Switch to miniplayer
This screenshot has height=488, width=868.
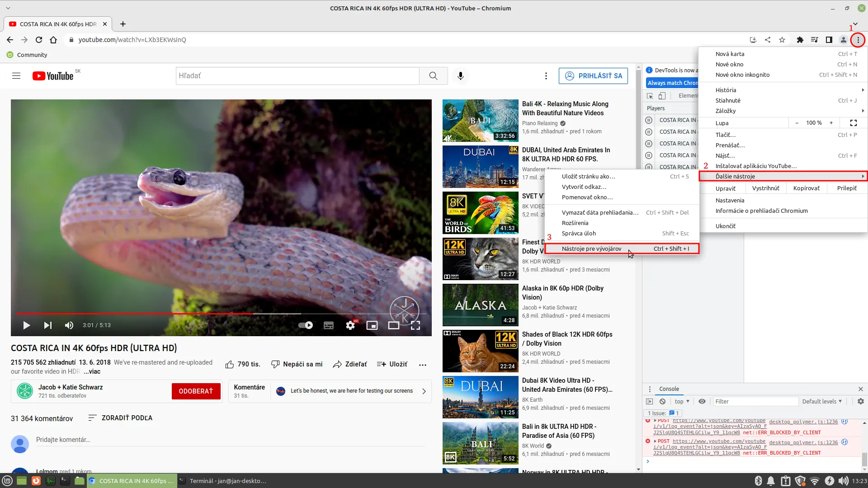click(x=372, y=325)
